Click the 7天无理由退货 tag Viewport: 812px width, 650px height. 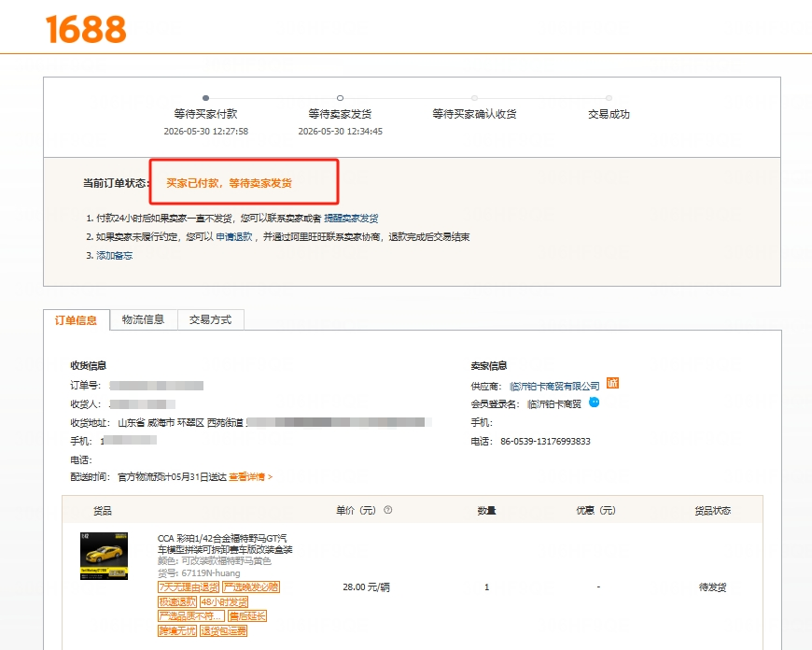189,587
